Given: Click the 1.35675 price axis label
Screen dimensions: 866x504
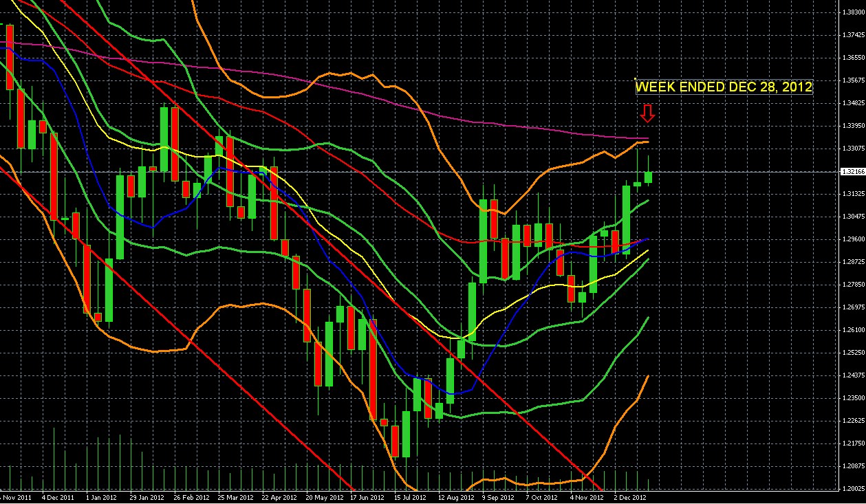Looking at the screenshot, I should tap(853, 80).
